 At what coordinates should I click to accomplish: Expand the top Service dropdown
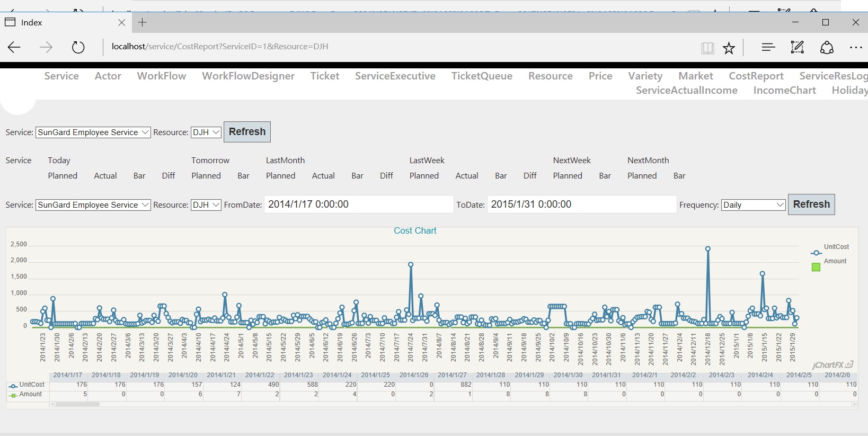93,132
